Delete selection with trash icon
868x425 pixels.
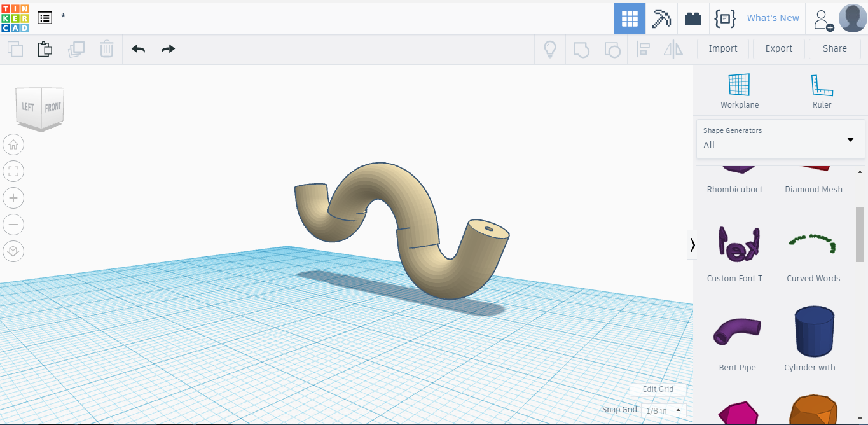click(x=107, y=49)
